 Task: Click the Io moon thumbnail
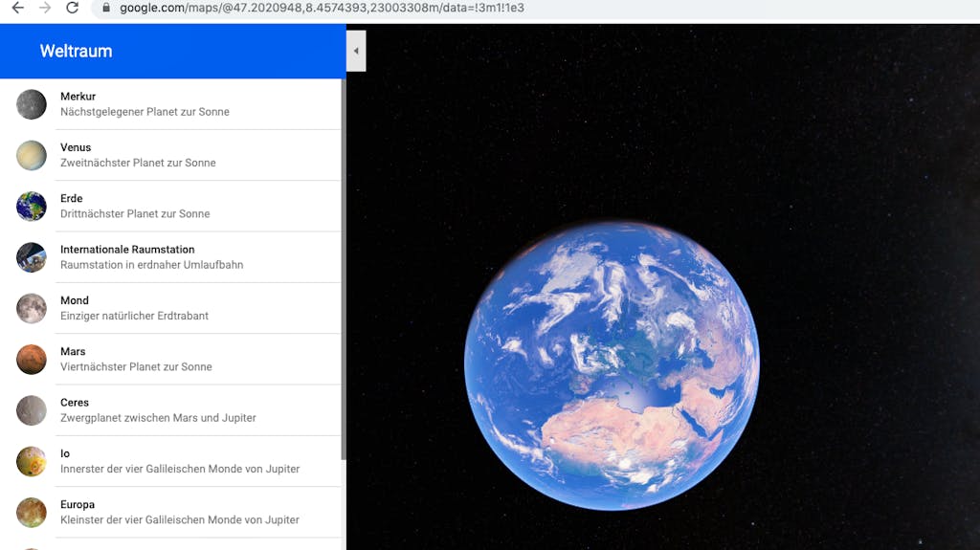click(x=32, y=461)
